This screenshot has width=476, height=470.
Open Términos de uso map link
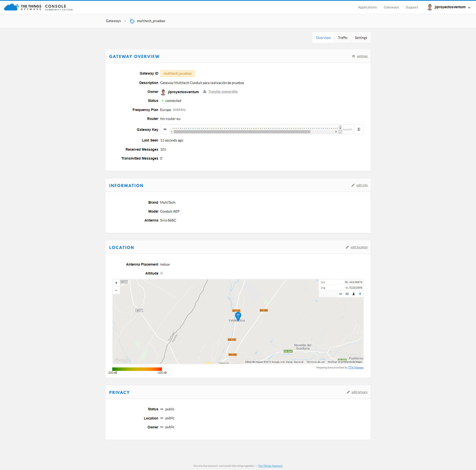315,362
